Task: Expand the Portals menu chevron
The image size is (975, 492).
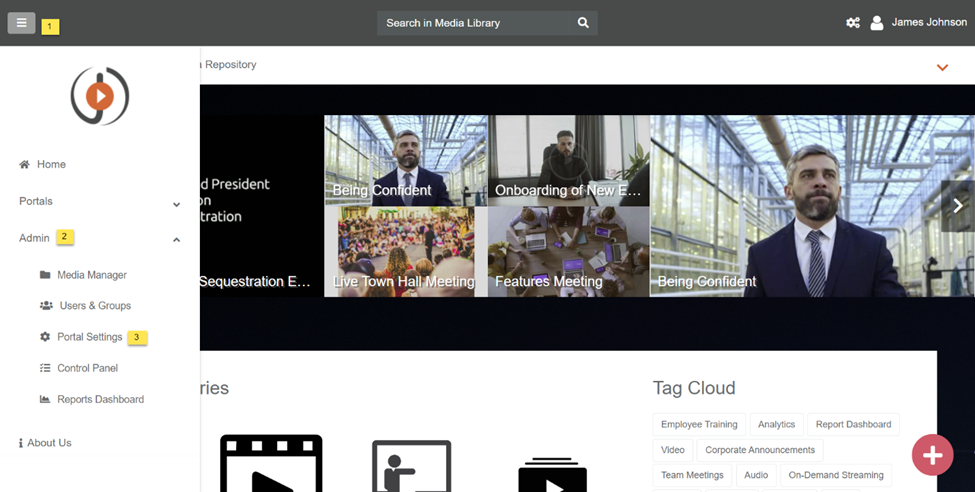Action: coord(176,203)
